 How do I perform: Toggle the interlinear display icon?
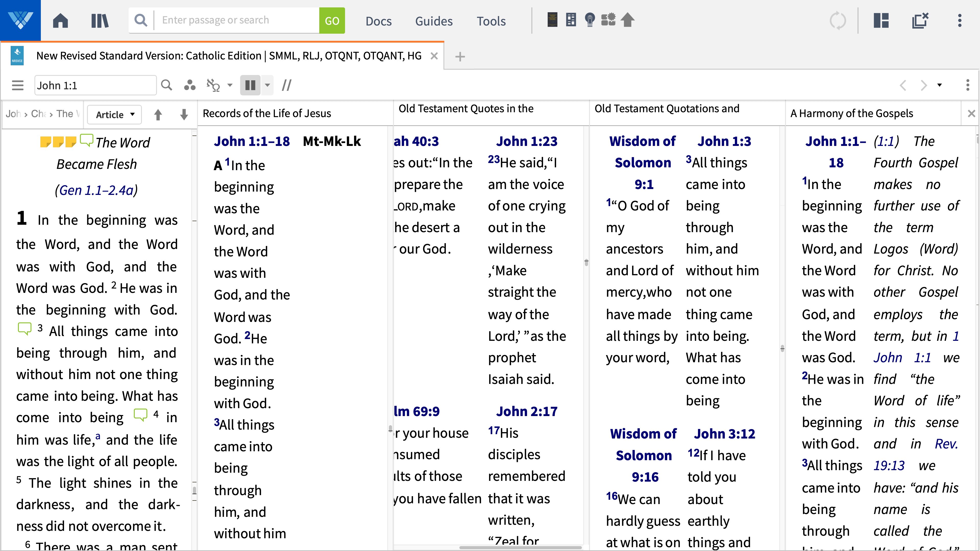(x=213, y=85)
